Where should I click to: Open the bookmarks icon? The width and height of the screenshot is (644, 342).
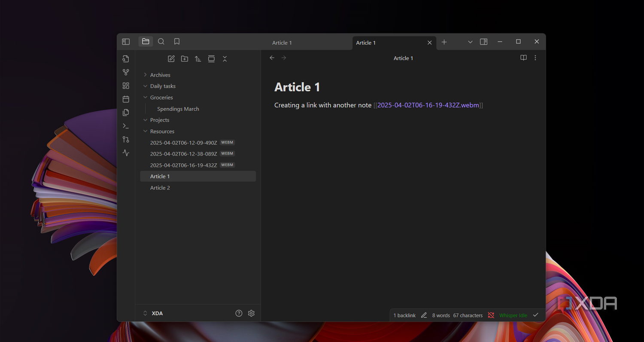tap(177, 42)
